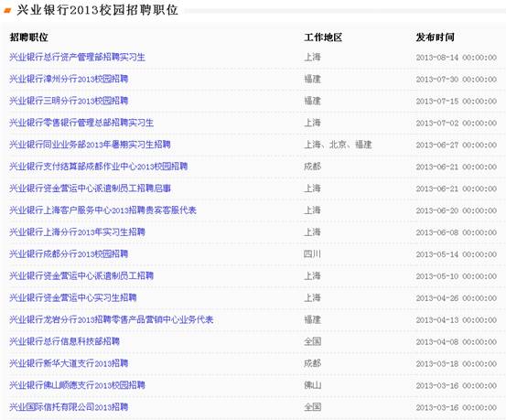This screenshot has width=506, height=420.
Task: Open 兴业银行同业业务部2013年暑期实习生招聘 link
Action: pos(90,145)
